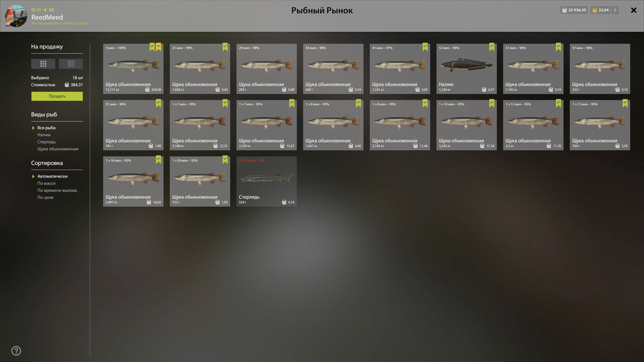644x362 pixels.
Task: Toggle selection checkmark on the 5,108 кг pike
Action: click(x=225, y=103)
